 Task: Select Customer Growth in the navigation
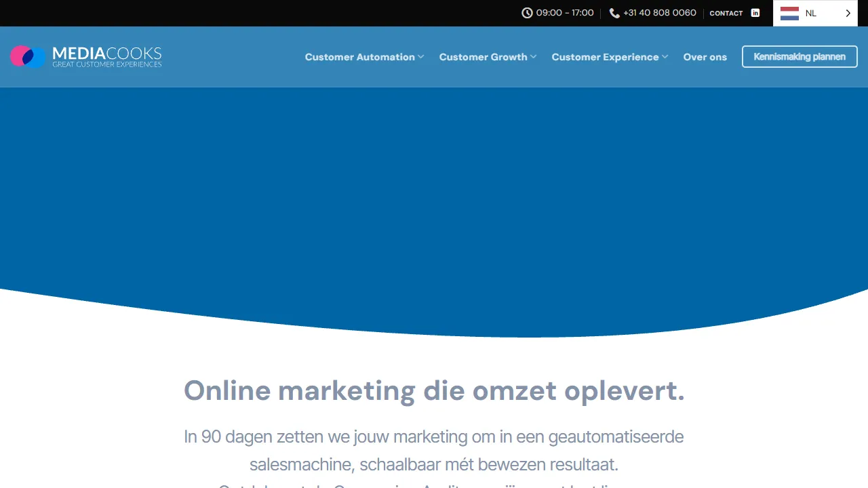(x=483, y=57)
